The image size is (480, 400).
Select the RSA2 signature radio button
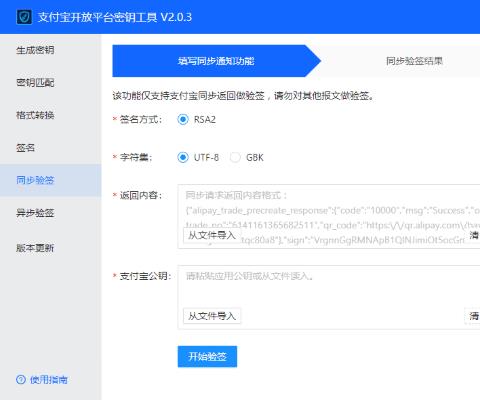[x=183, y=119]
